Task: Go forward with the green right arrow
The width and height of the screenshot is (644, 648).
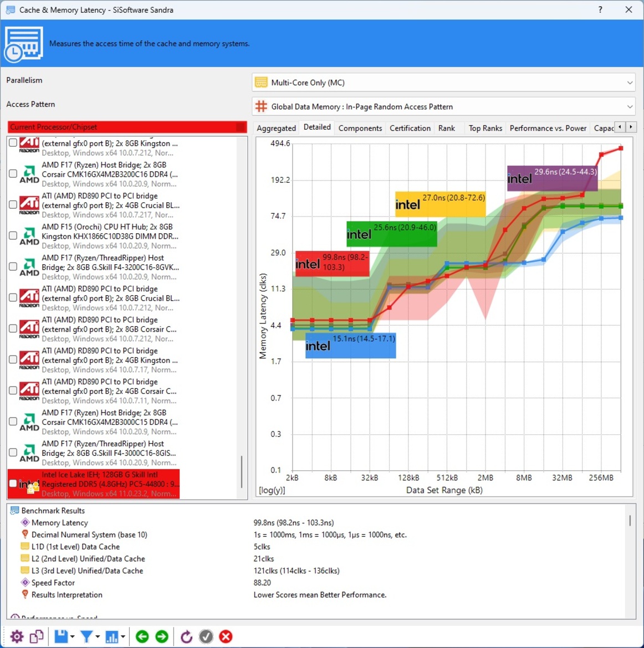Action: click(162, 636)
